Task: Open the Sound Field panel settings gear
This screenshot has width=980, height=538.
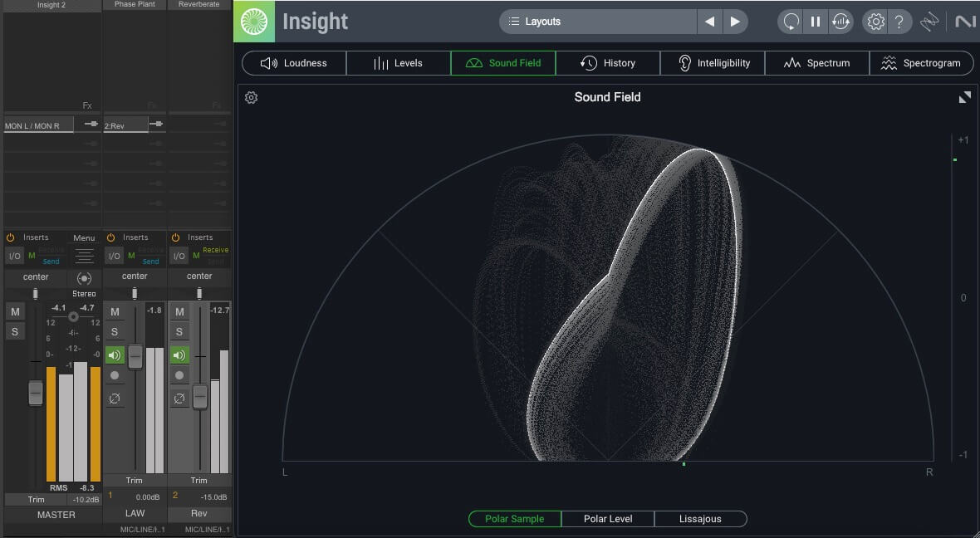Action: pos(251,98)
